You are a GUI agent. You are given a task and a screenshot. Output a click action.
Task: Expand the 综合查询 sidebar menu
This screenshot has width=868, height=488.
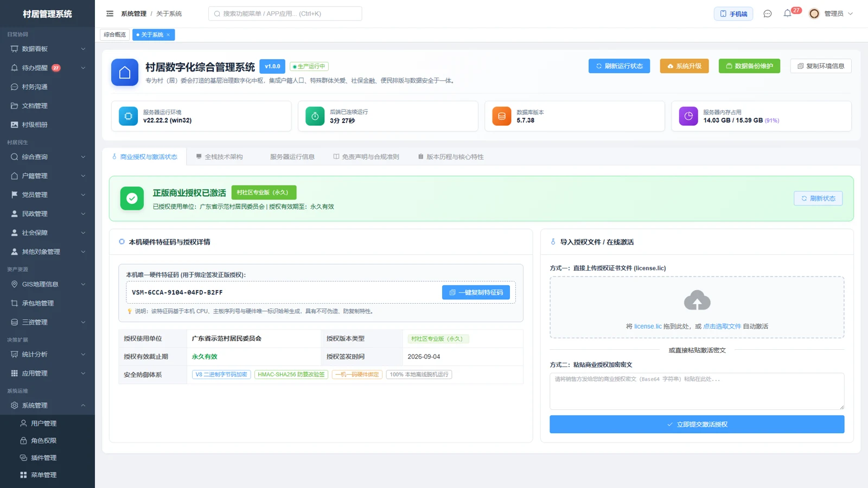coord(47,157)
